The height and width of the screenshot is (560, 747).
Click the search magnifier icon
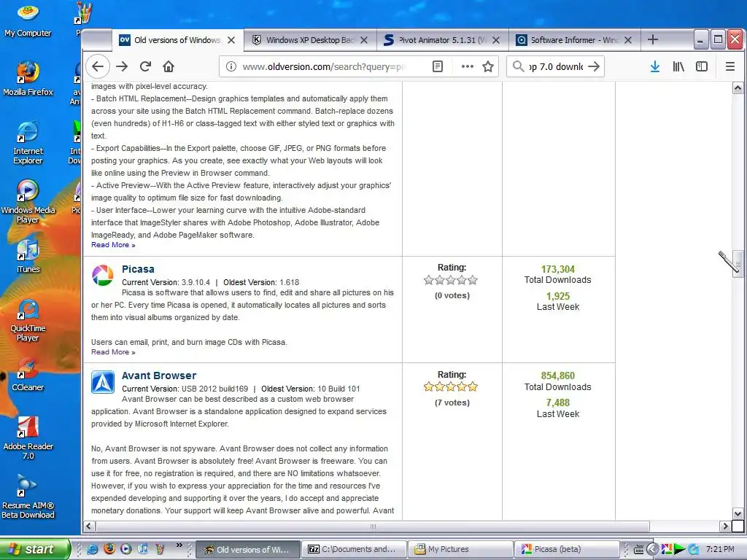tap(518, 66)
